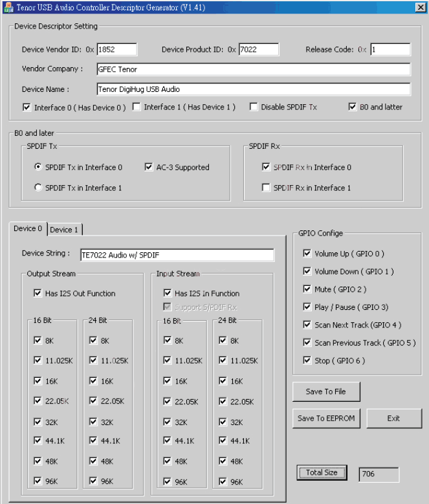Uncheck Input Stream 24 Bit 11.025K
Viewport: 429px width, 504px height.
(223, 360)
